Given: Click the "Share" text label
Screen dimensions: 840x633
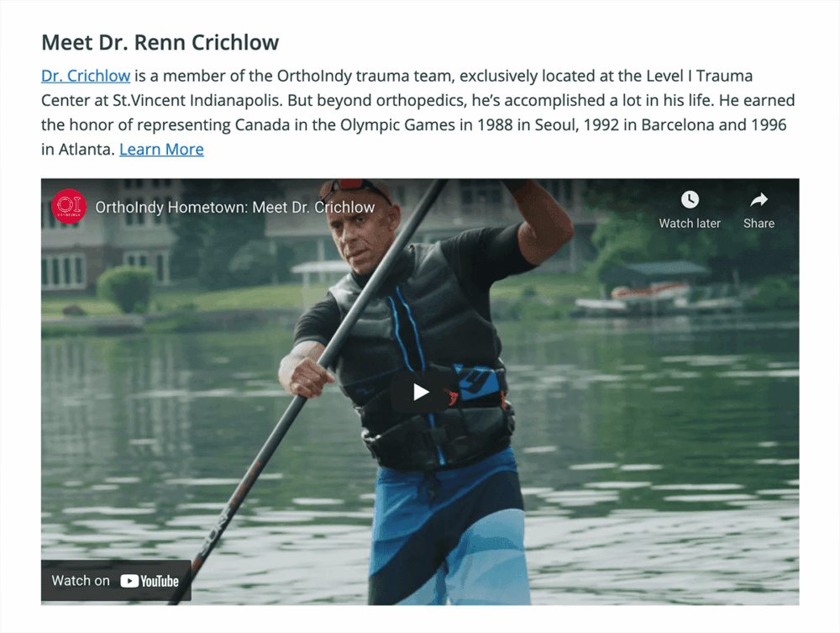Looking at the screenshot, I should click(759, 224).
